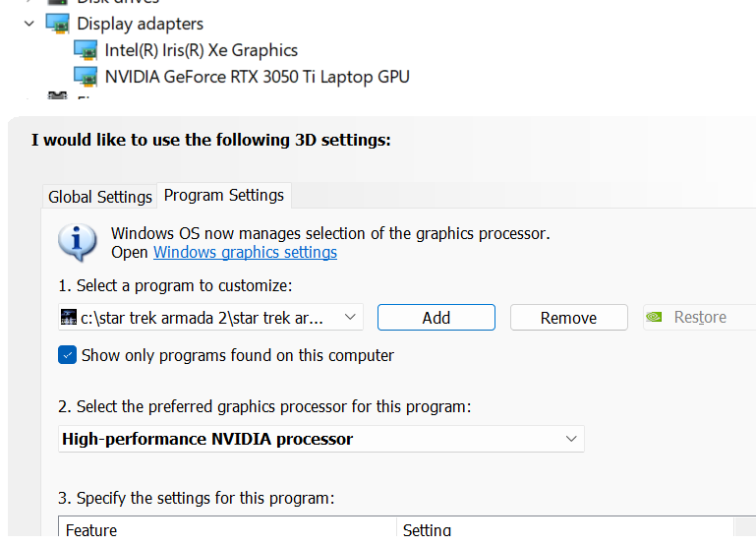Uncheck Show only programs found on this computer
The width and height of the screenshot is (756, 546).
pyautogui.click(x=67, y=355)
